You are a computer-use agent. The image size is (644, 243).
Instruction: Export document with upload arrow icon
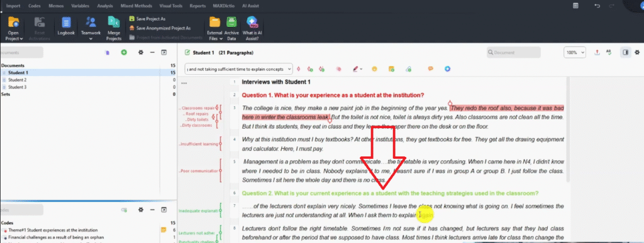pyautogui.click(x=597, y=53)
